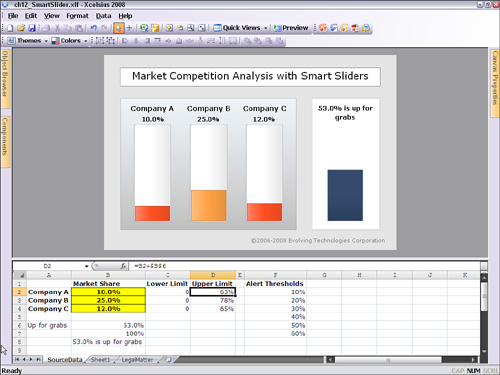The width and height of the screenshot is (500, 375).
Task: Select the blue up-for-grabs column chart
Action: click(x=345, y=195)
